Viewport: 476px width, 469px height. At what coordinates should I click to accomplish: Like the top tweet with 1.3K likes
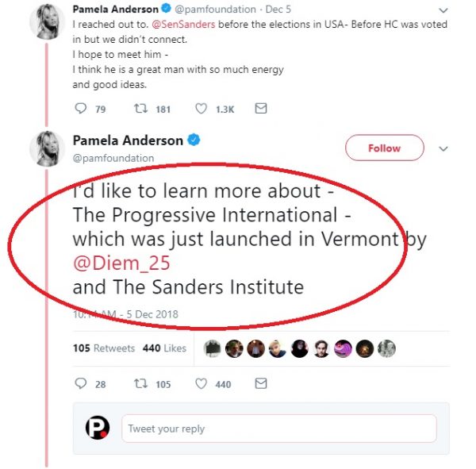click(201, 109)
